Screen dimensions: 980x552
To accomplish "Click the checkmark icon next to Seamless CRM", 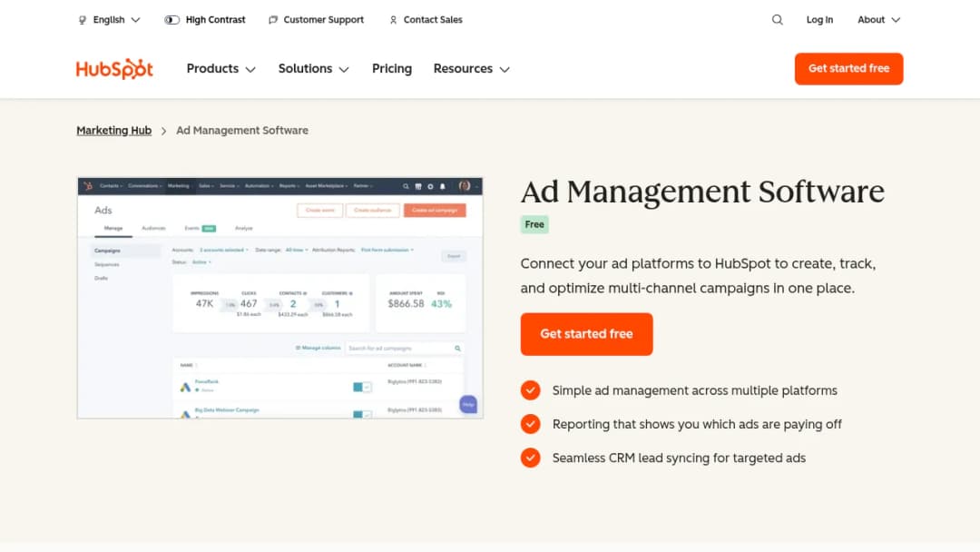I will point(531,458).
